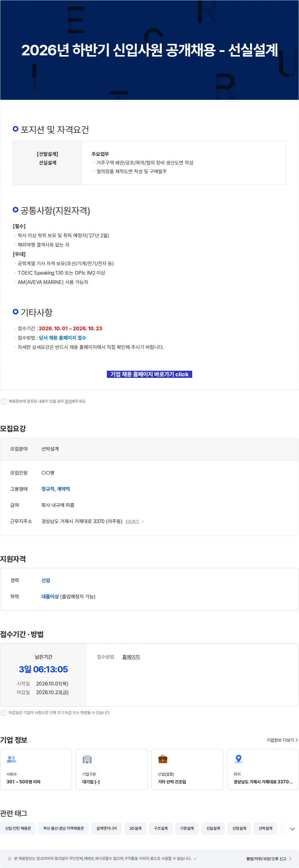The width and height of the screenshot is (299, 868).
Task: Click the info icon beside 채용정보에 잘못된 내용
Action: 4,401
